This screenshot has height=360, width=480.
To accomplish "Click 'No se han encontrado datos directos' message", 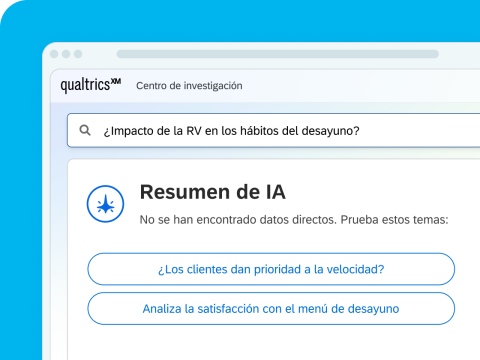I will [x=238, y=220].
